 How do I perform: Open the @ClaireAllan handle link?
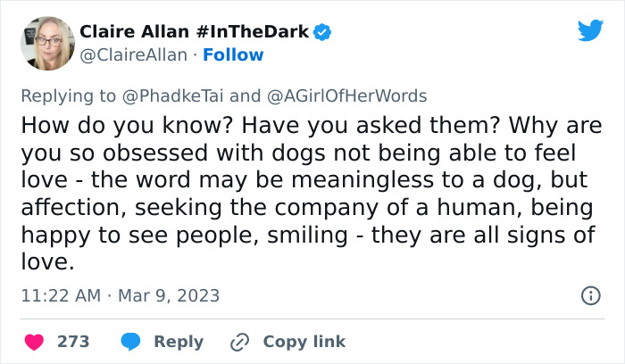click(134, 55)
